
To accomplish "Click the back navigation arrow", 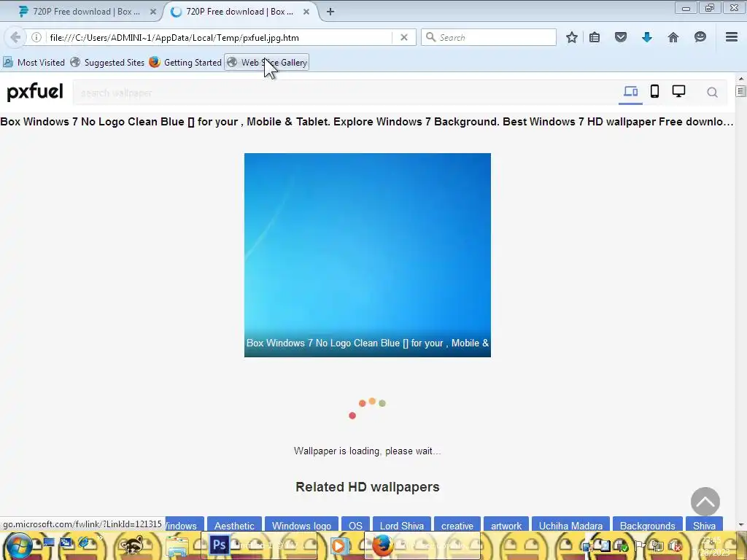I will pos(15,37).
